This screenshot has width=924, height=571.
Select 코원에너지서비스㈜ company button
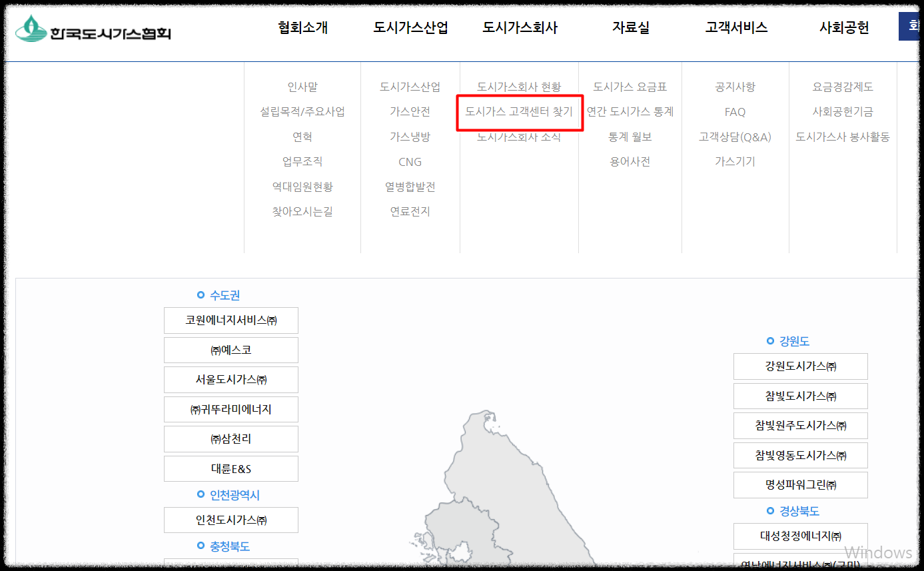[231, 320]
